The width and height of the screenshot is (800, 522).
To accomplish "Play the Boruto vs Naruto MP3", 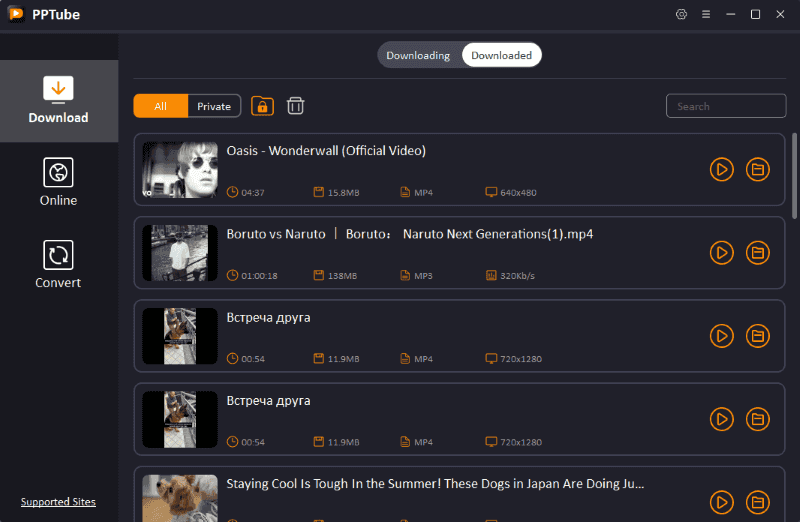I will pos(721,253).
